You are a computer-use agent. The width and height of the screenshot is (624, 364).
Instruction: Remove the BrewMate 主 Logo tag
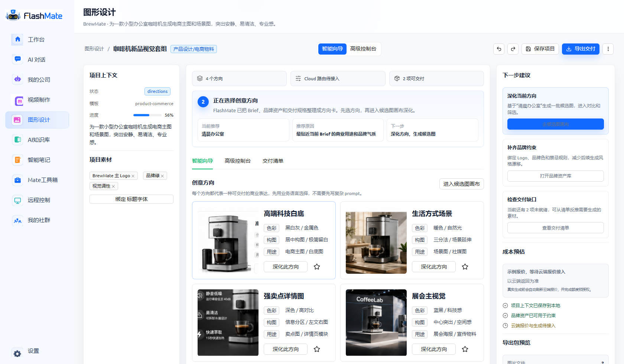point(133,176)
